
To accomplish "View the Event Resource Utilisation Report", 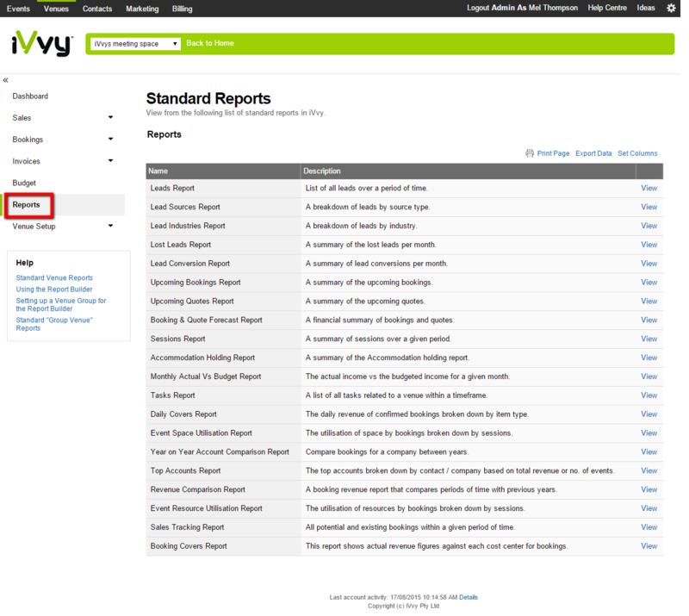I will [x=649, y=508].
